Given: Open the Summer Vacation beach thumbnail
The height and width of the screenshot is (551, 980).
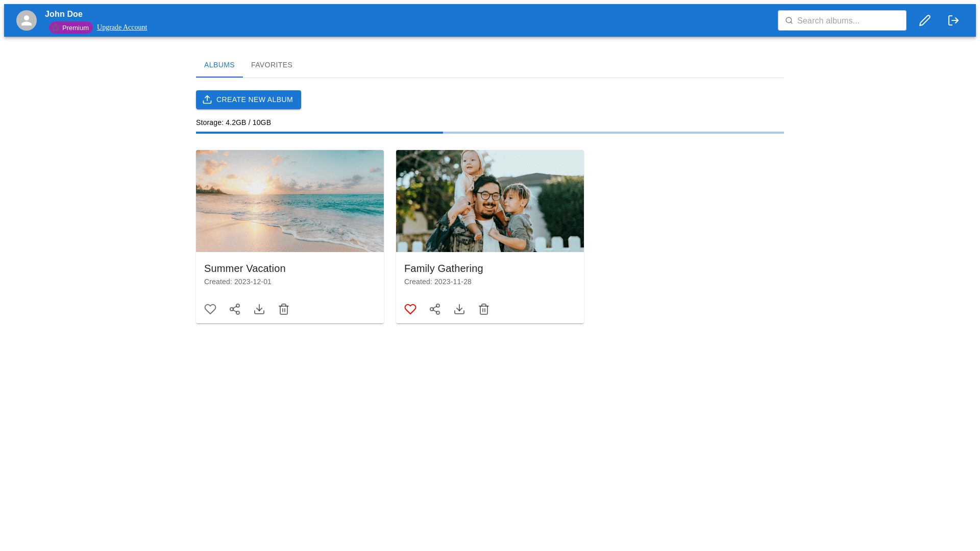Looking at the screenshot, I should [x=290, y=201].
